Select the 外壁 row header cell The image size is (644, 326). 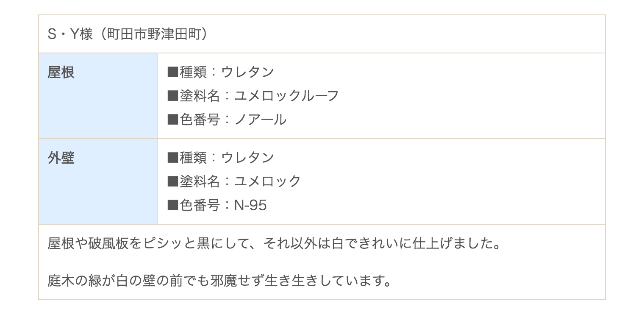pyautogui.click(x=98, y=181)
